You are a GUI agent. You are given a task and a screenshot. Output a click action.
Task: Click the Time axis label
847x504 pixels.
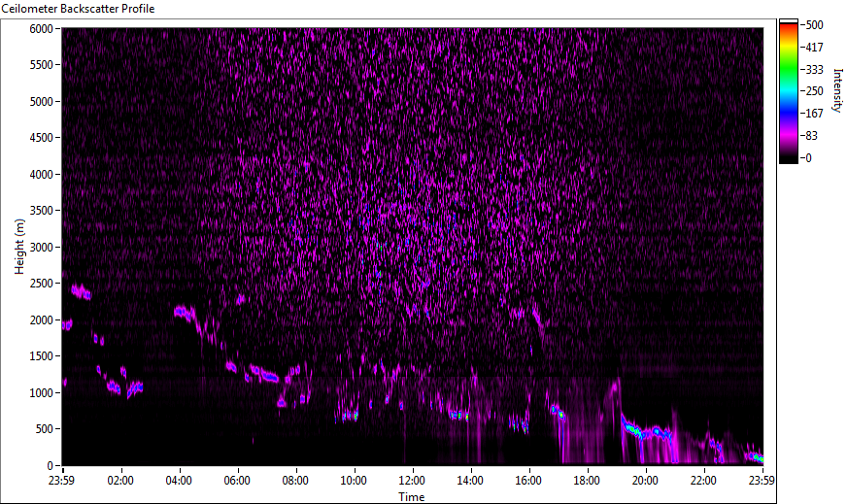412,496
